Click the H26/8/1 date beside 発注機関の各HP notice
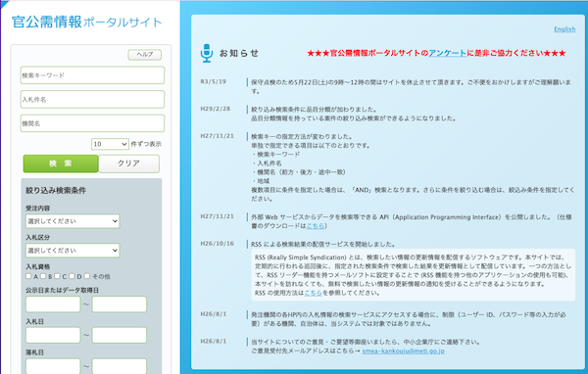The image size is (588, 374). click(214, 314)
